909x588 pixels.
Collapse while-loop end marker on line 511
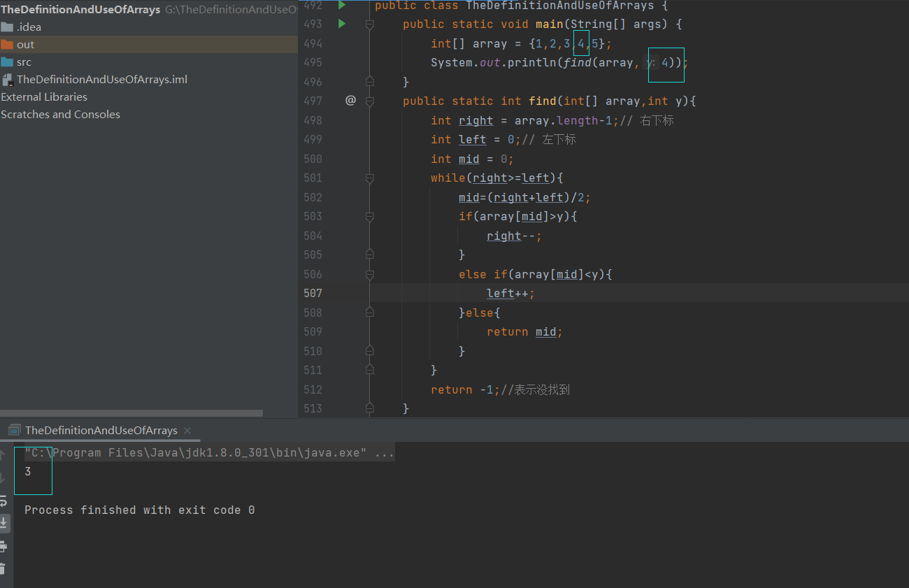click(x=370, y=370)
